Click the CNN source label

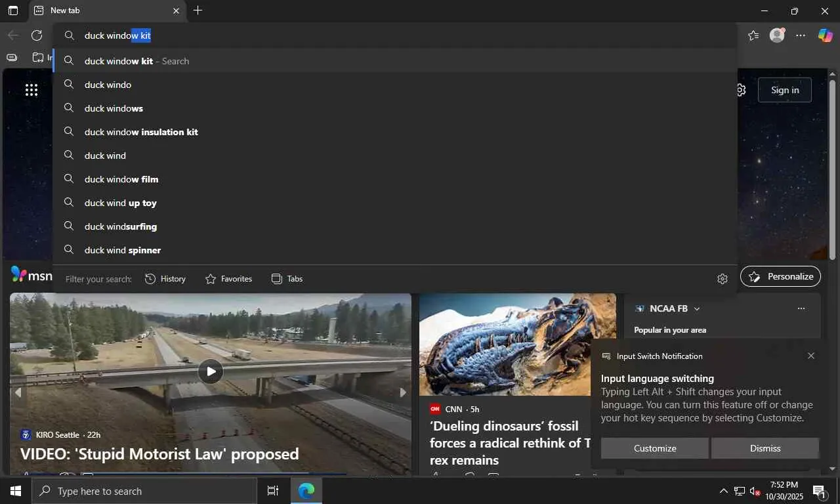pos(453,409)
